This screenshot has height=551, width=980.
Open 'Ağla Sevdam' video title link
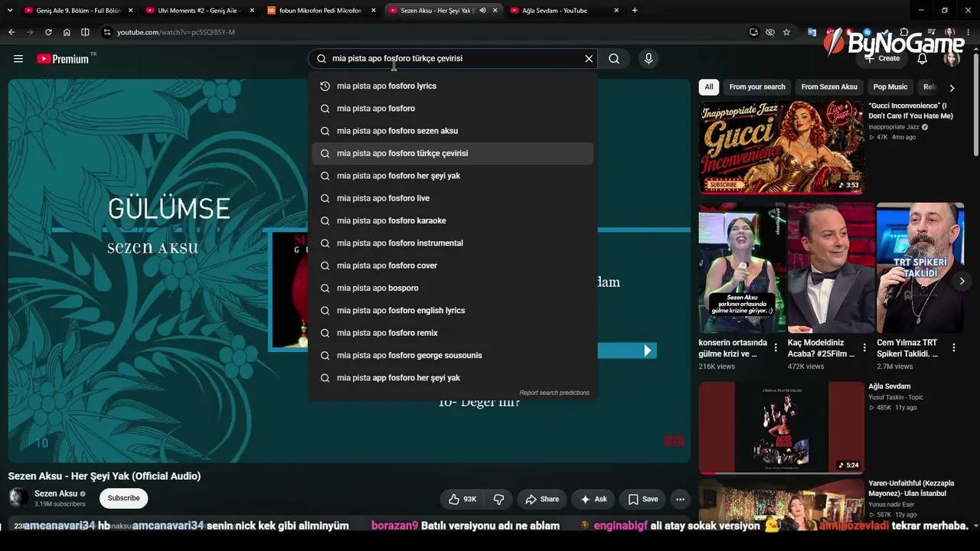[890, 386]
